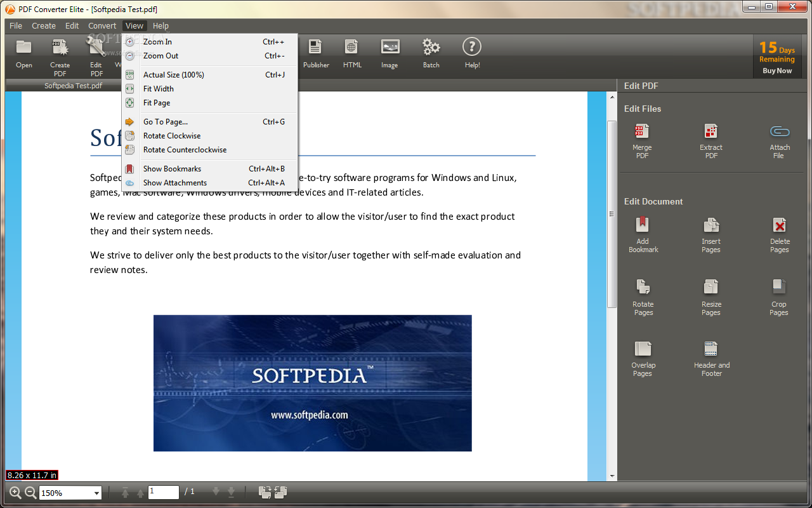Choose Go To Page... menu entry
The height and width of the screenshot is (508, 812).
pos(209,122)
